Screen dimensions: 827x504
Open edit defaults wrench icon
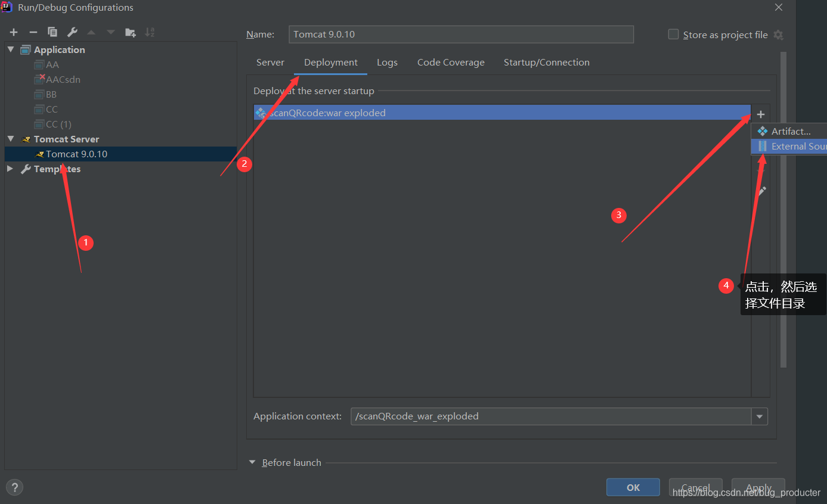click(72, 32)
